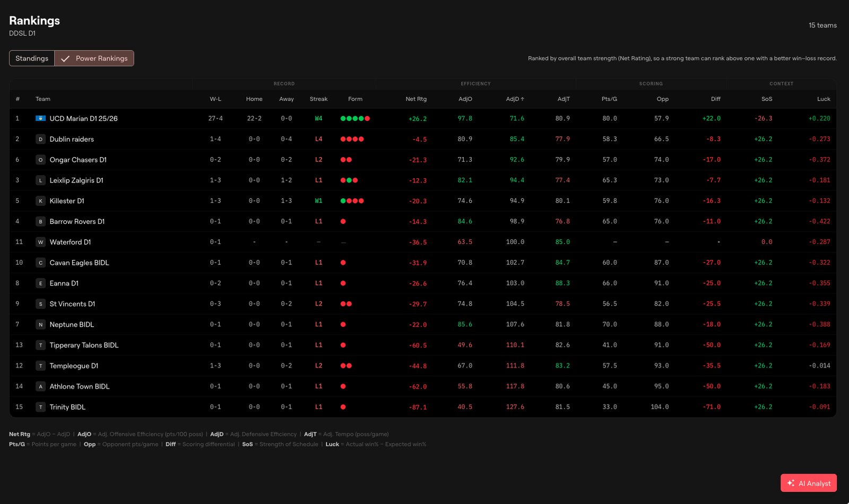Open Trinity BIDL team name
The height and width of the screenshot is (504, 849).
click(x=67, y=407)
